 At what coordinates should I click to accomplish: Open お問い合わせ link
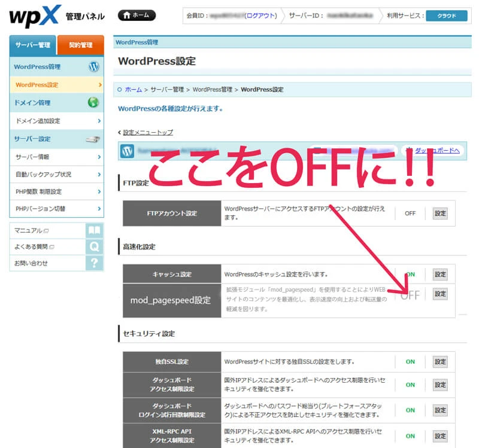(31, 263)
